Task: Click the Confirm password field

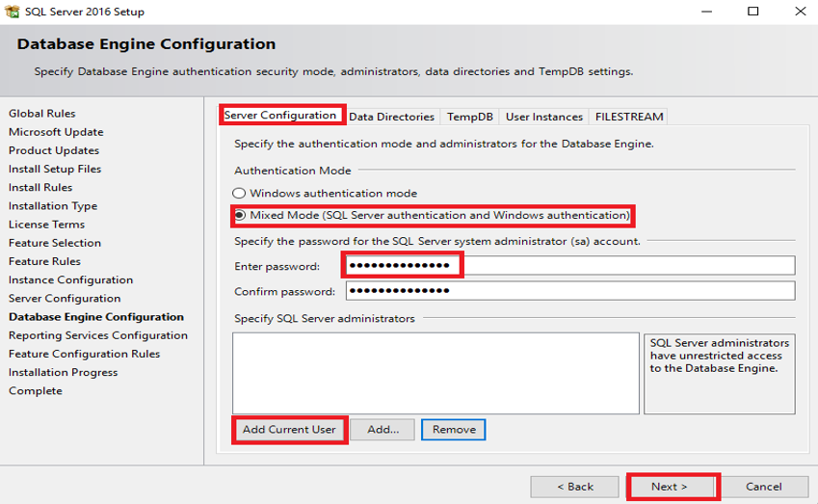Action: 570,291
